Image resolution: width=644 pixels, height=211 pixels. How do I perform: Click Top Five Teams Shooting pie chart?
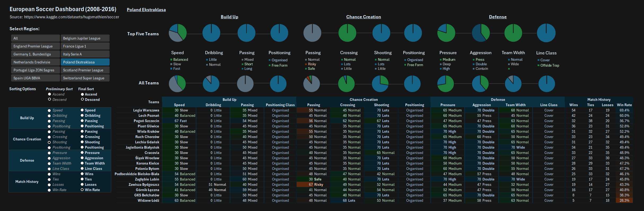pos(381,33)
